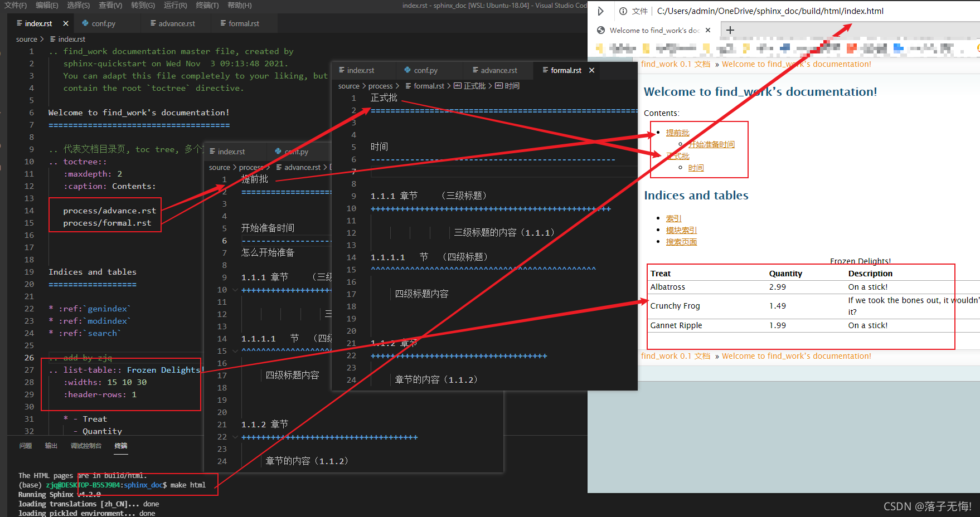Follow the 搜索页面 link

681,241
